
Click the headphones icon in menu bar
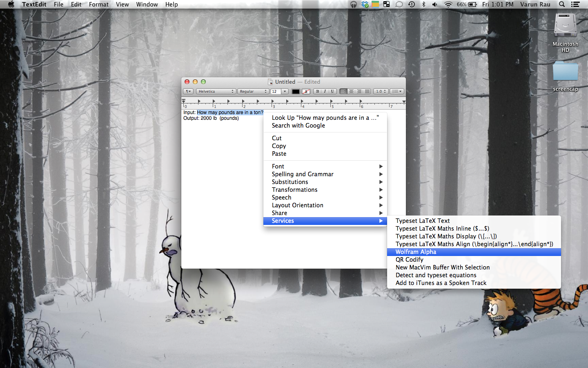coord(354,4)
